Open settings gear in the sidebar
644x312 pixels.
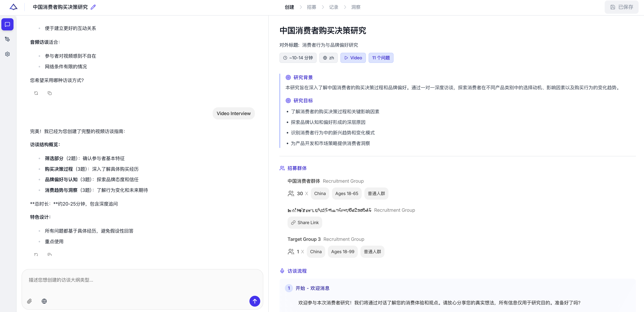(7, 54)
